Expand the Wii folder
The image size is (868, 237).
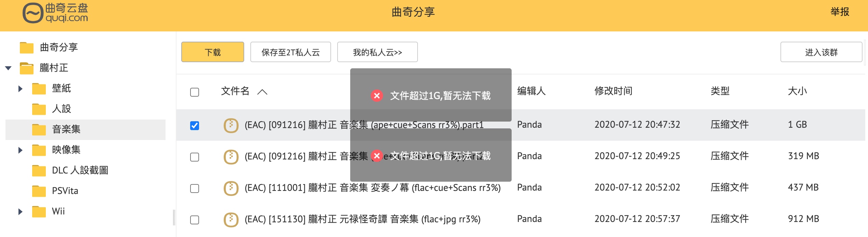click(x=20, y=211)
